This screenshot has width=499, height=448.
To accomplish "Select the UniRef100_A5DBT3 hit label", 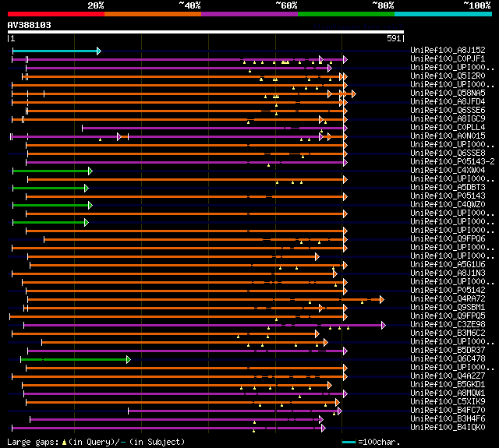I will point(448,187).
